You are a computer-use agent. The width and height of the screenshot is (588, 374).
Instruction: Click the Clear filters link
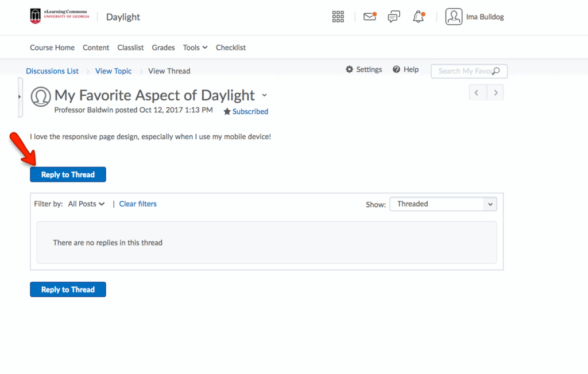(x=138, y=204)
